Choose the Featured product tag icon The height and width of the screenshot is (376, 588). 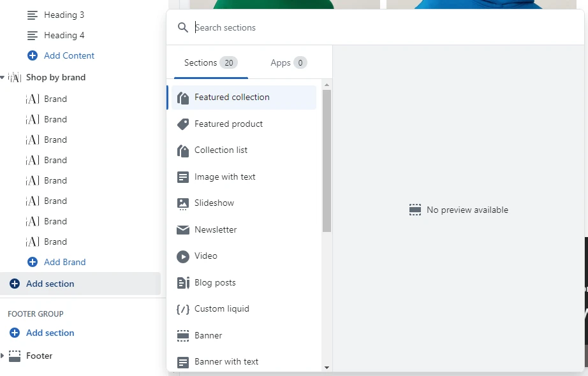click(x=182, y=124)
